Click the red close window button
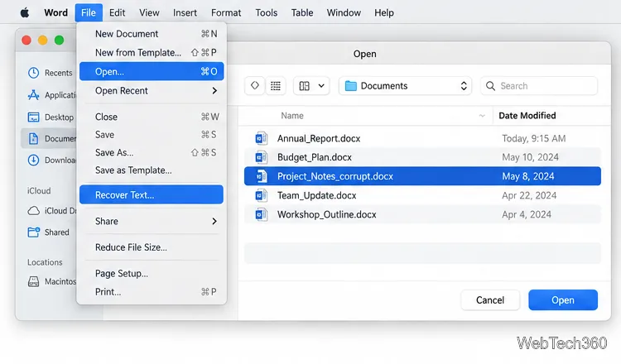Image resolution: width=621 pixels, height=364 pixels. click(x=26, y=40)
